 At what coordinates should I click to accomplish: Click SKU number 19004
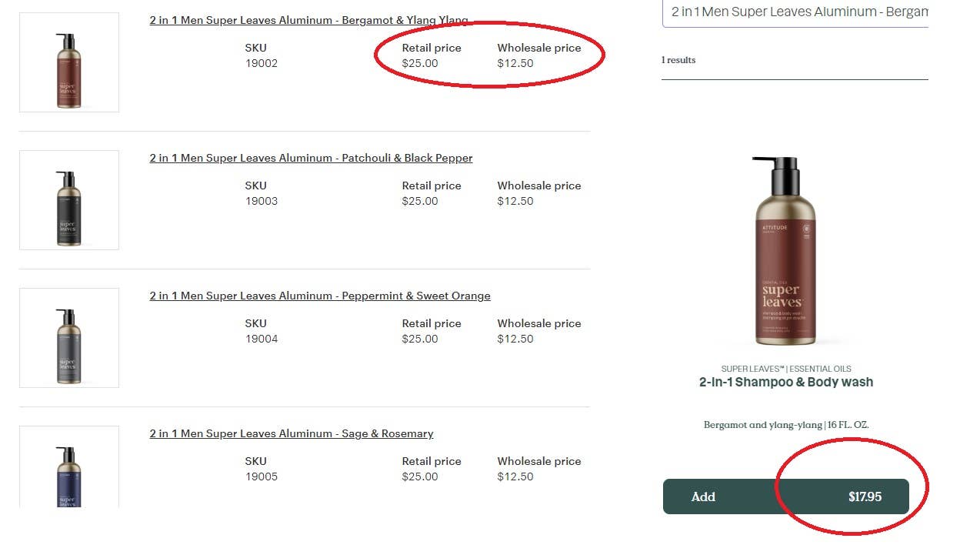262,339
